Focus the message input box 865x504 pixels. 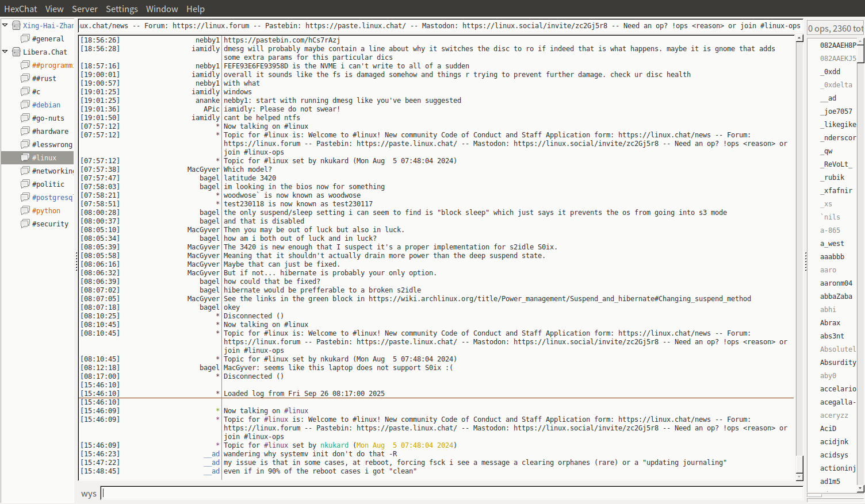click(x=451, y=493)
